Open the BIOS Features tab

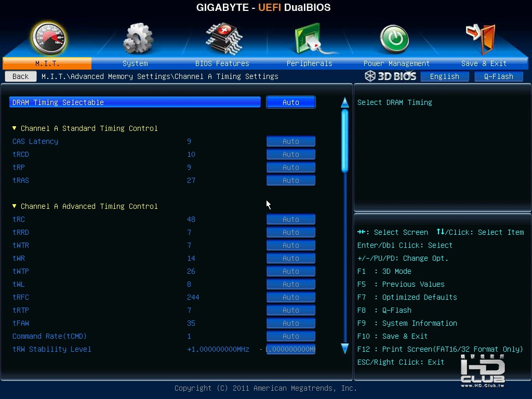tap(222, 63)
